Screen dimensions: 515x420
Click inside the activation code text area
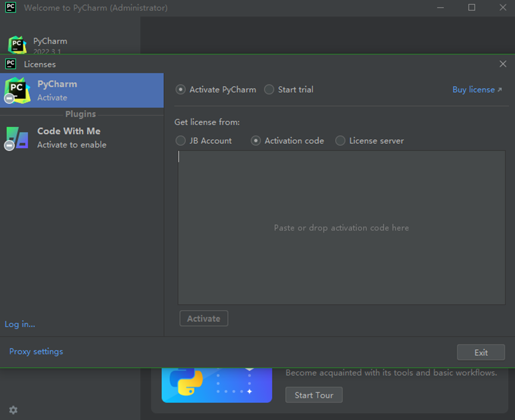[x=341, y=228]
